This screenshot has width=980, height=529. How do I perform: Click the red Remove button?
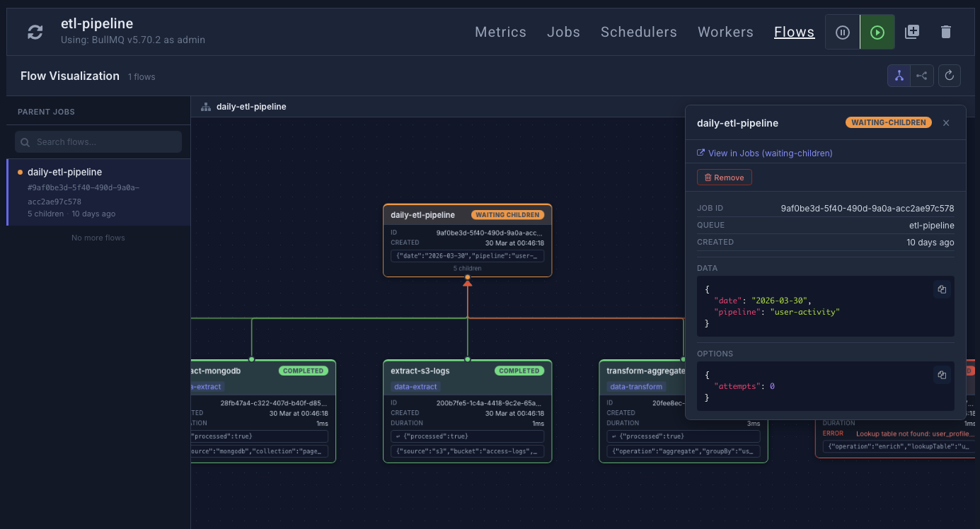point(725,178)
